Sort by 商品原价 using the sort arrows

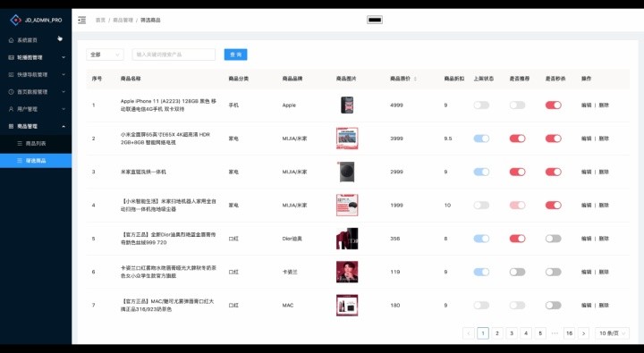tap(415, 79)
